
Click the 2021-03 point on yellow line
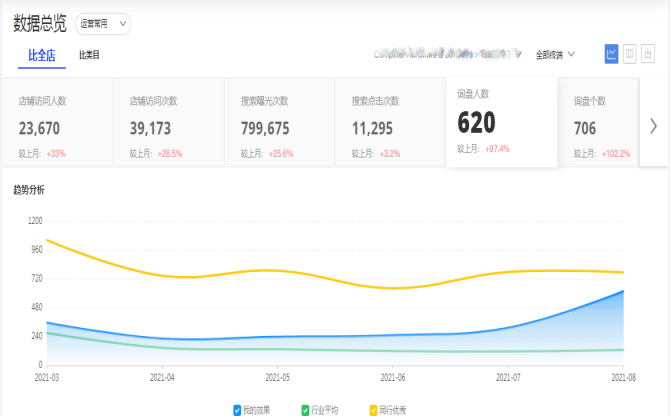(47, 240)
